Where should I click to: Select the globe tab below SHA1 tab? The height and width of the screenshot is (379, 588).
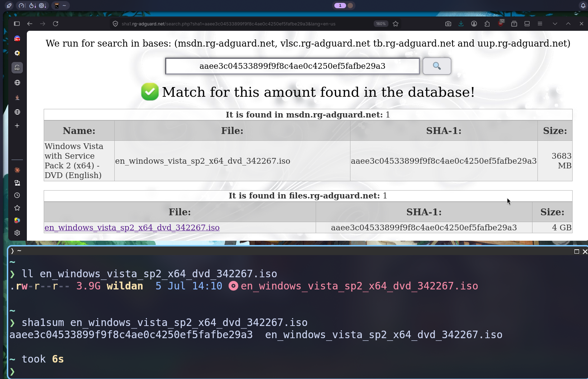tap(17, 83)
